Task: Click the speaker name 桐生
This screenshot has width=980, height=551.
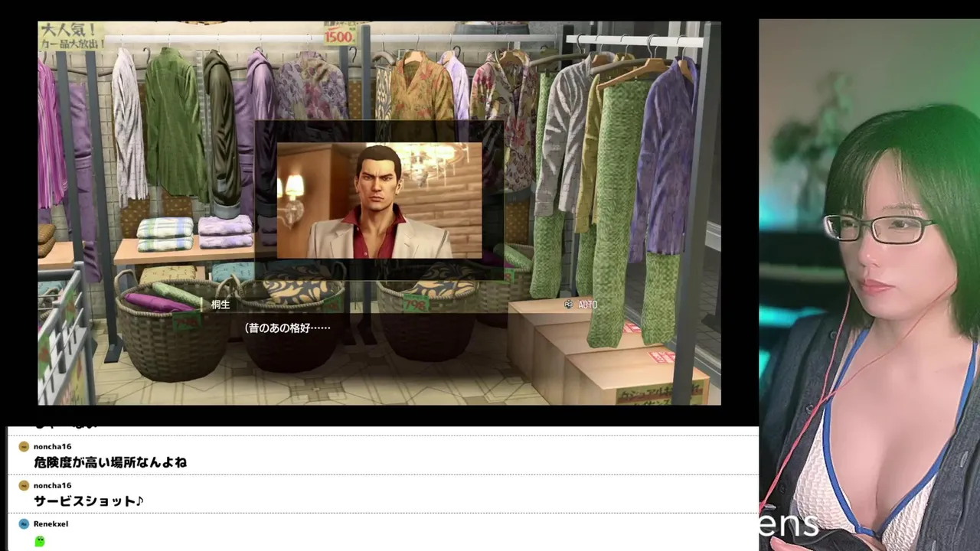Action: (220, 305)
